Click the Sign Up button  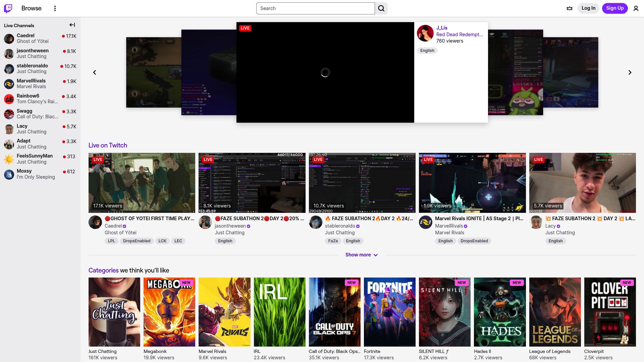point(614,8)
